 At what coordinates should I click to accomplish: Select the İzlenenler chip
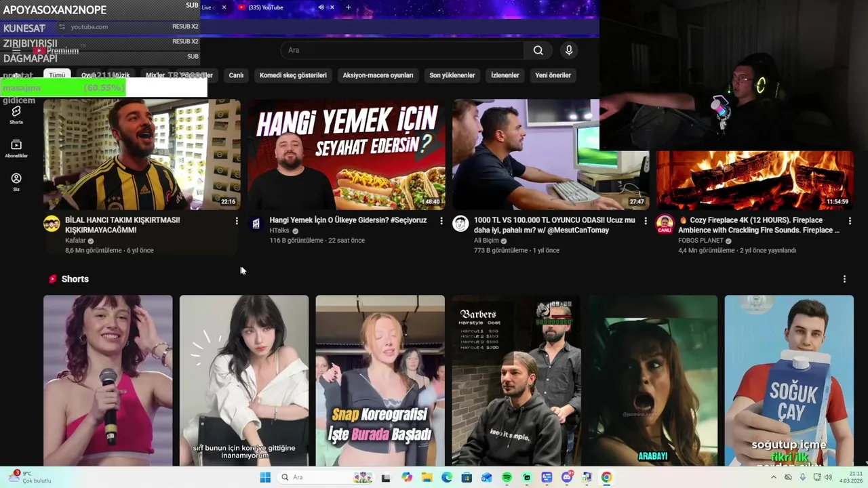505,75
